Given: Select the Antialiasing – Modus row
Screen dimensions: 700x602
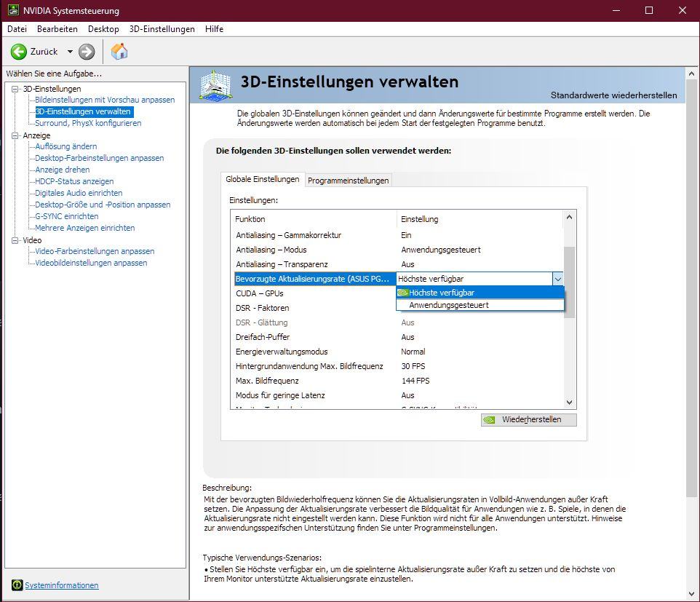Looking at the screenshot, I should (399, 250).
